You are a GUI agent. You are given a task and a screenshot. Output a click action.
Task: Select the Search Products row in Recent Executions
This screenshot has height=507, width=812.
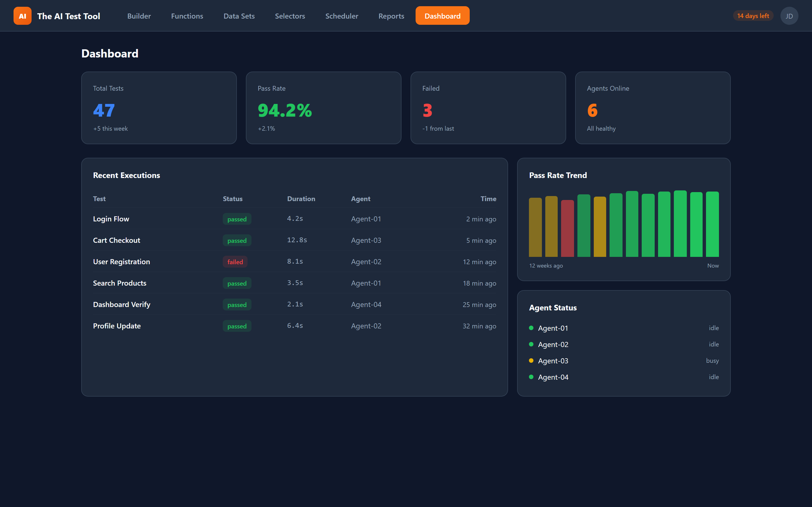pyautogui.click(x=120, y=283)
